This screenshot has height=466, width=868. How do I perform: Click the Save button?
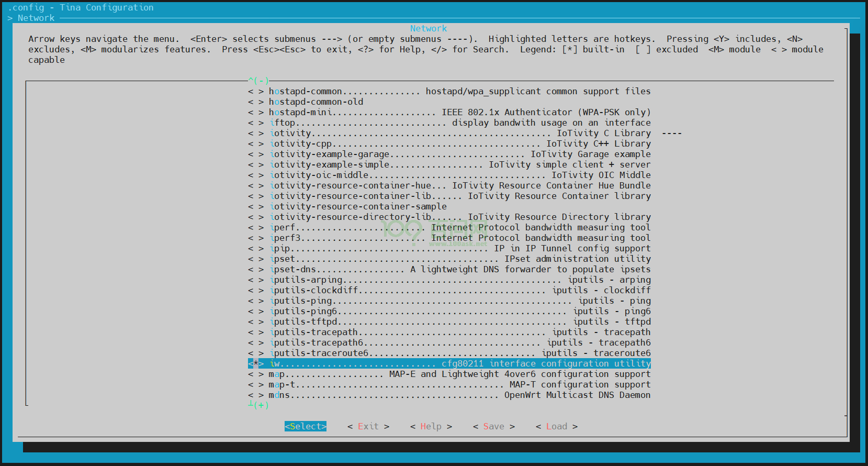click(x=493, y=426)
